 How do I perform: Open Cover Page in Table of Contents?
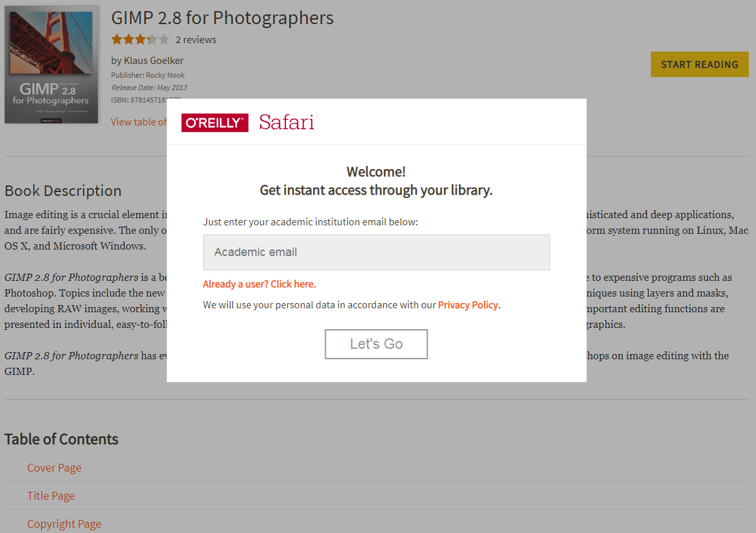pyautogui.click(x=54, y=468)
